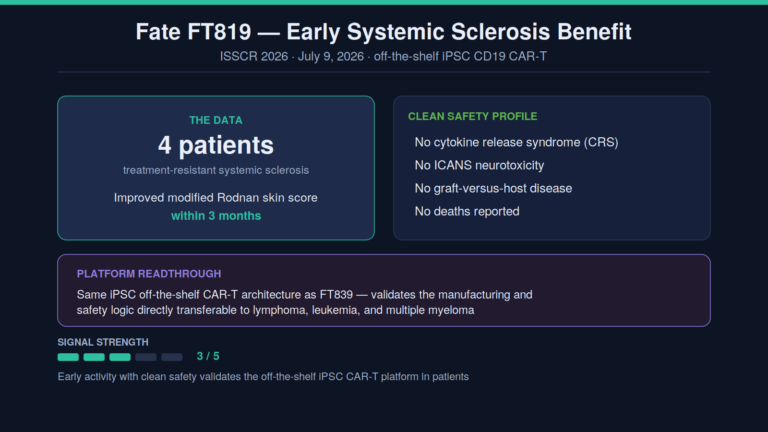The width and height of the screenshot is (768, 432).
Task: Click 'PLATFORM READTHROUGH' purple heading
Action: [149, 274]
